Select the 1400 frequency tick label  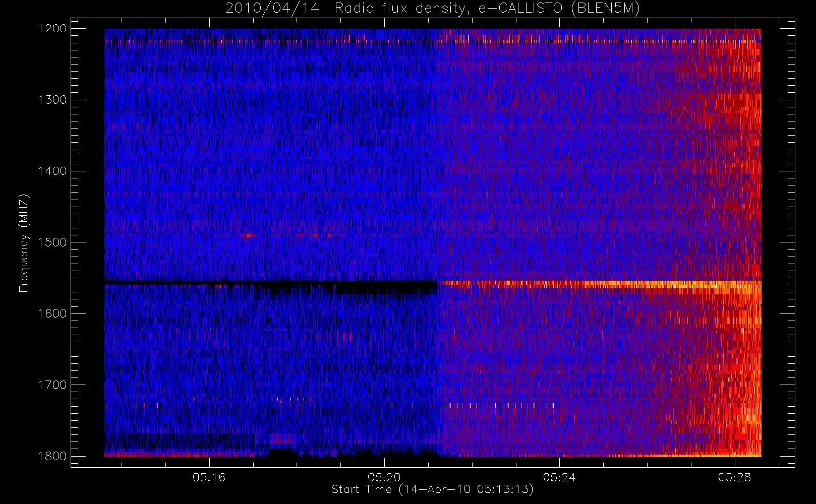click(x=52, y=171)
